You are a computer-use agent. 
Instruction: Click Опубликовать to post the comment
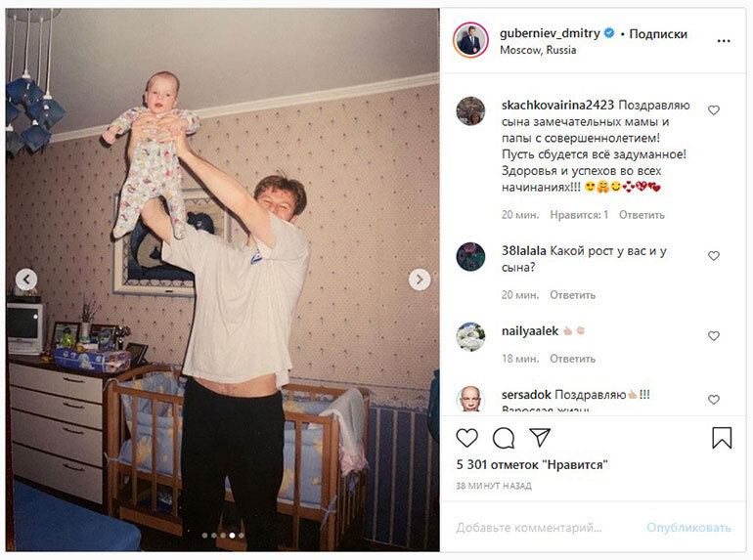click(x=688, y=528)
